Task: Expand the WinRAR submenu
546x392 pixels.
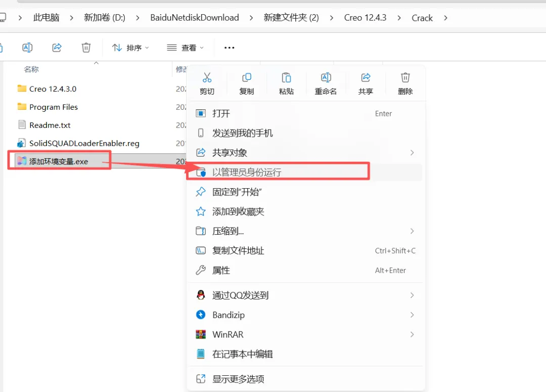Action: click(412, 334)
